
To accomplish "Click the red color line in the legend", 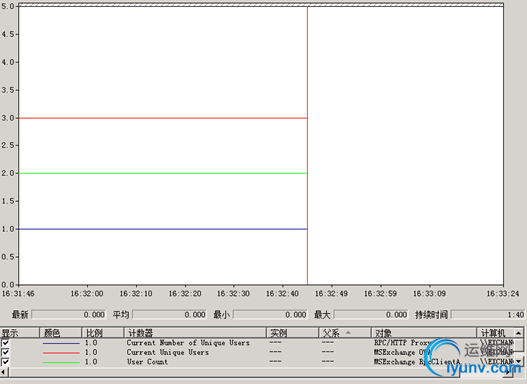I will coord(61,353).
